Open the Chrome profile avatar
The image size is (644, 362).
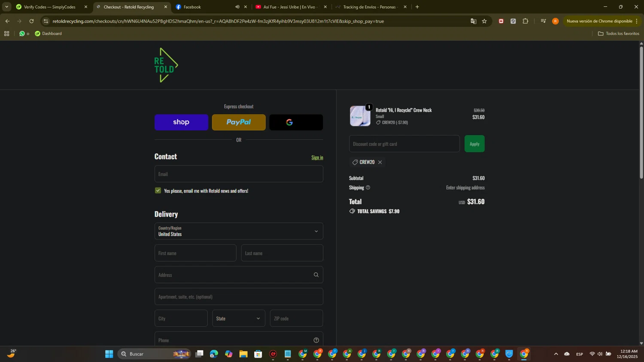[556, 21]
